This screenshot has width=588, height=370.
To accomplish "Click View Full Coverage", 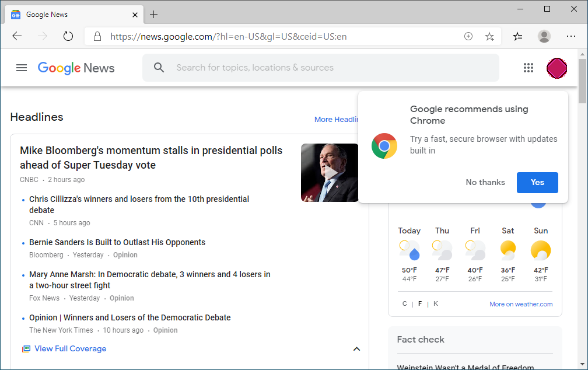I will pyautogui.click(x=71, y=348).
